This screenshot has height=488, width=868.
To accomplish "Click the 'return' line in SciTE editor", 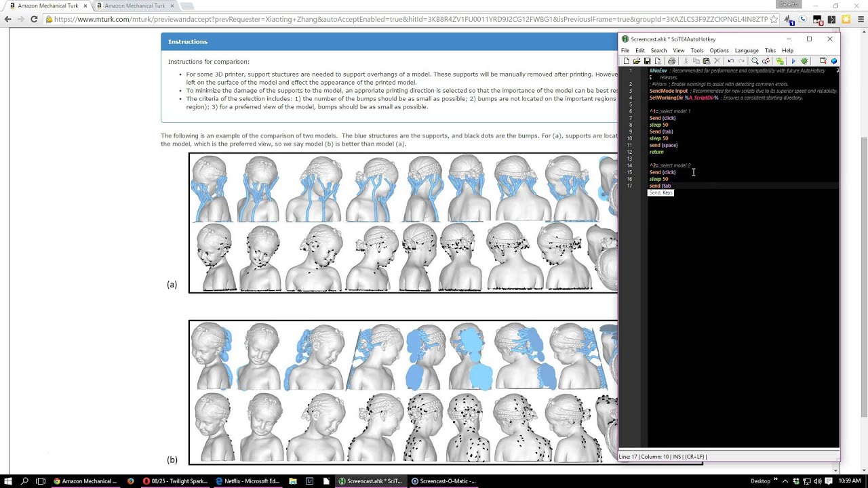I will [x=656, y=152].
